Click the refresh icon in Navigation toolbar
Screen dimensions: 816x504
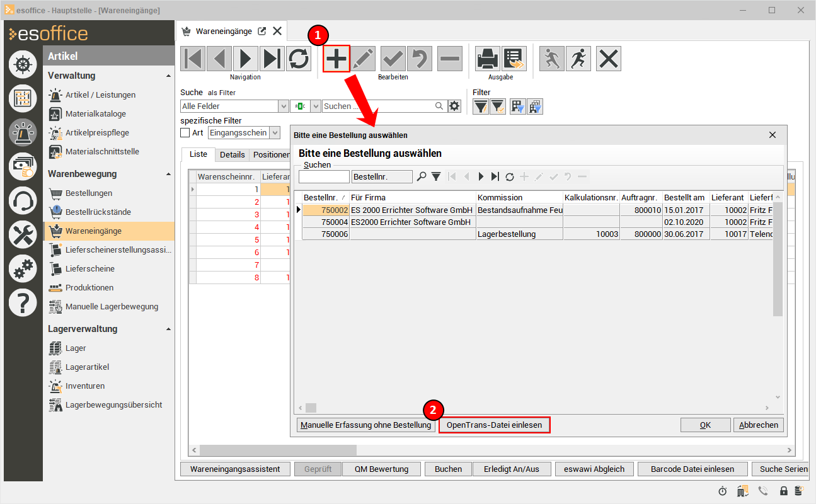[x=299, y=59]
